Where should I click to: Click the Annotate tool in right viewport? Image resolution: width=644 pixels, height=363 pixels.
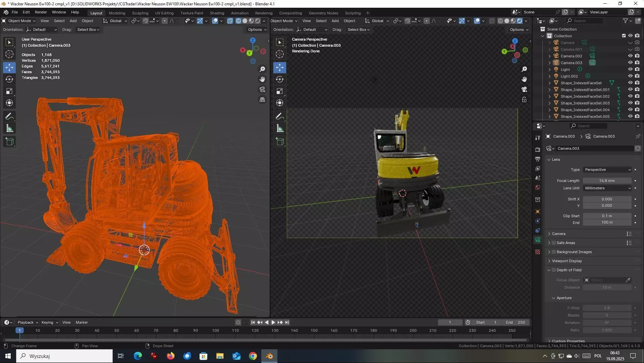tap(280, 116)
